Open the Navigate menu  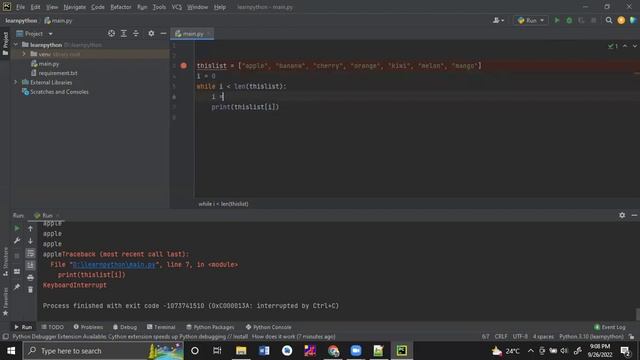pyautogui.click(x=75, y=7)
